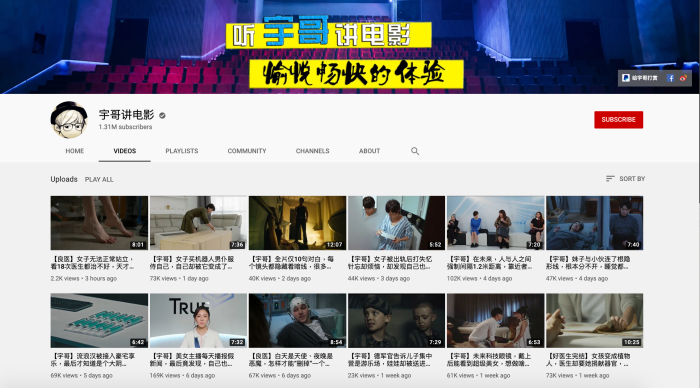Open the Facebook link in the banner
The width and height of the screenshot is (700, 388).
click(x=671, y=78)
